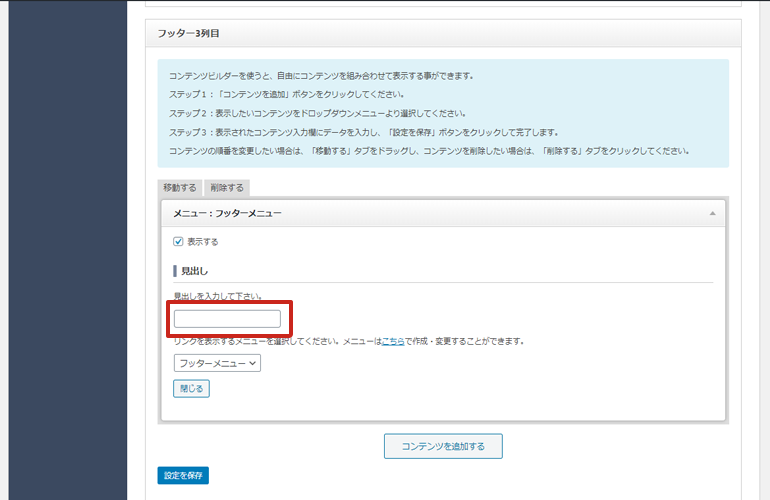Collapse the フッターメニュー panel with triangle arrow
Viewport: 770px width, 500px height.
(x=712, y=214)
